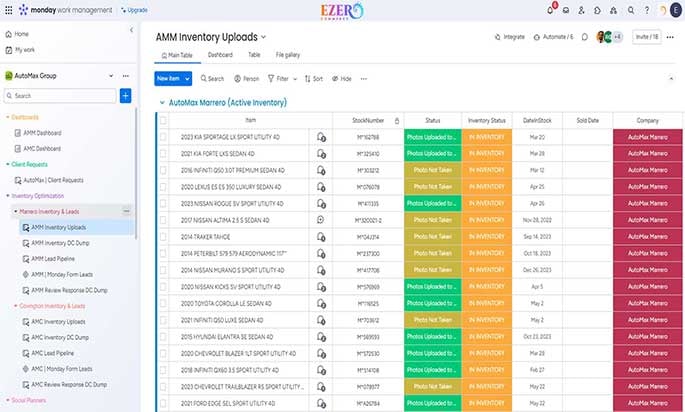Collapse the AutoMax Marrero group
The height and width of the screenshot is (412, 685).
[162, 103]
